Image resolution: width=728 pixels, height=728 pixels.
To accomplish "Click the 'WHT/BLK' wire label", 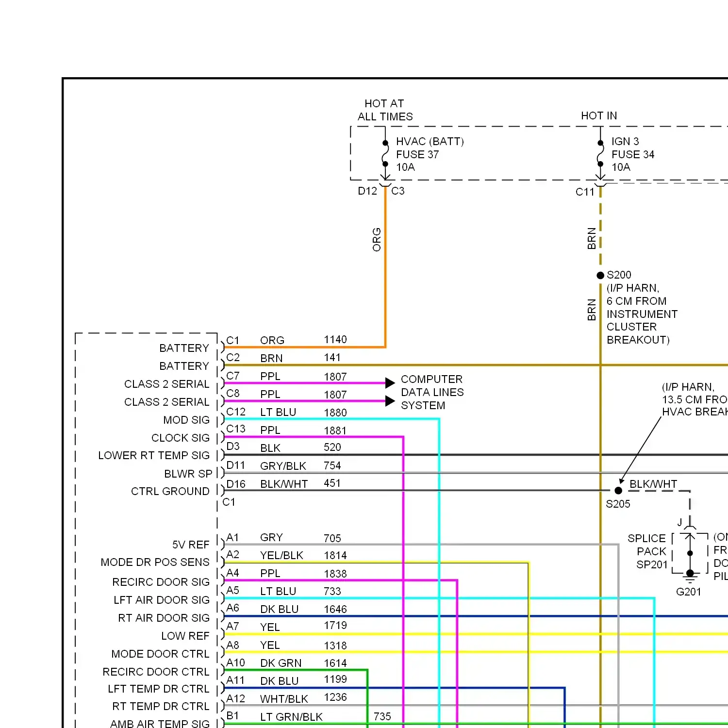I will coord(284,699).
